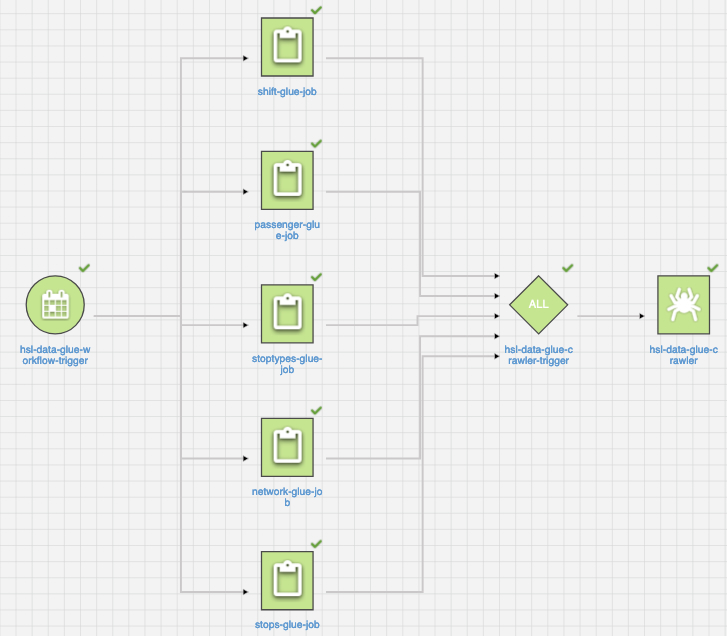Select the passenger-glue-job clipboard node
This screenshot has height=636, width=727.
pos(287,180)
